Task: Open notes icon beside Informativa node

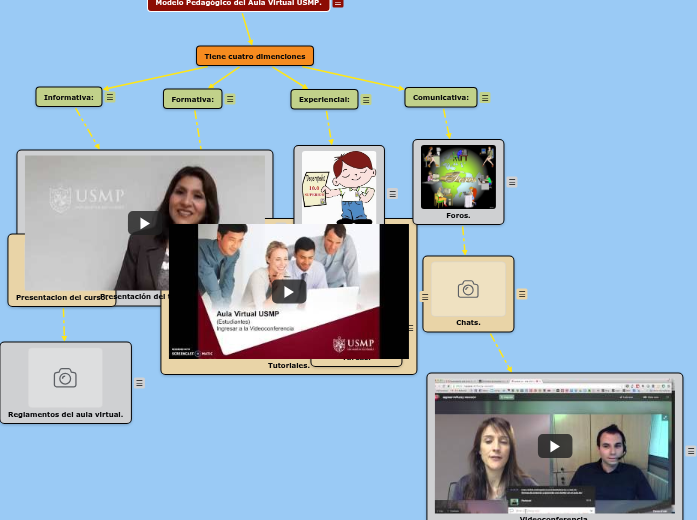Action: (x=110, y=98)
